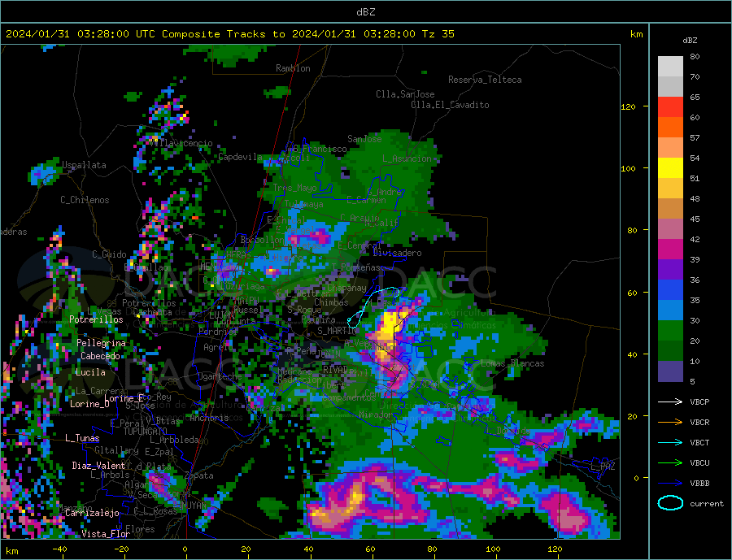The height and width of the screenshot is (560, 732).
Task: Click the 100 tick on right axis
Action: [628, 168]
